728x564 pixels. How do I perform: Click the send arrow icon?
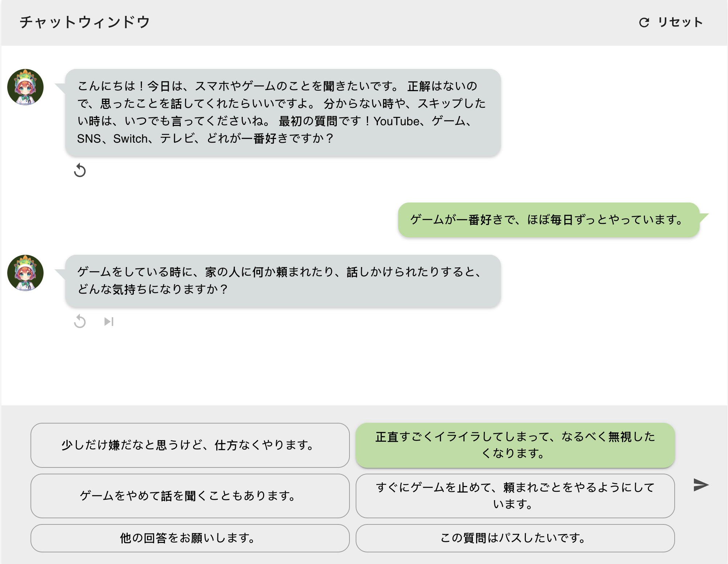[x=700, y=485]
